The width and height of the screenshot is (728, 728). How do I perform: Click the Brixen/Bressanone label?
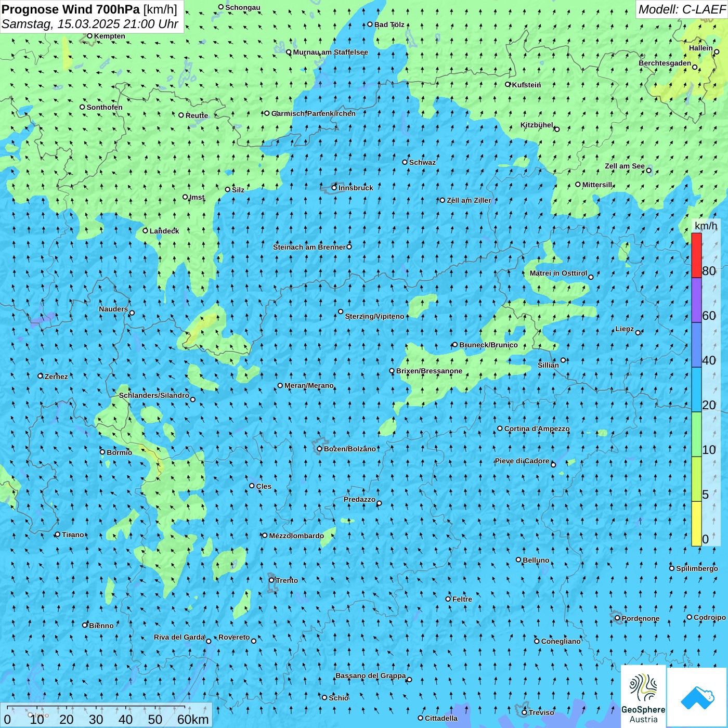pyautogui.click(x=429, y=371)
